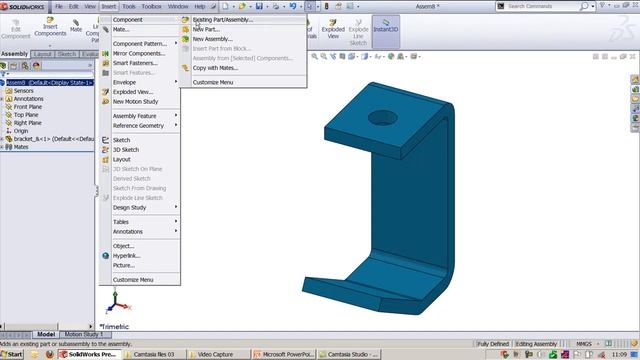Select the bracket_& component in the tree
The height and width of the screenshot is (360, 640).
pyautogui.click(x=49, y=139)
